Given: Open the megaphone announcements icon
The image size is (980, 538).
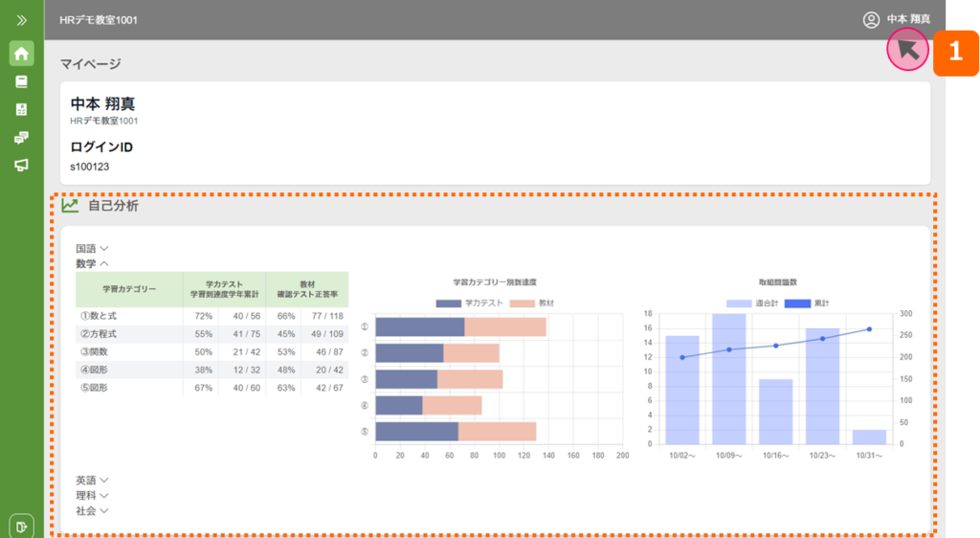Looking at the screenshot, I should (21, 165).
